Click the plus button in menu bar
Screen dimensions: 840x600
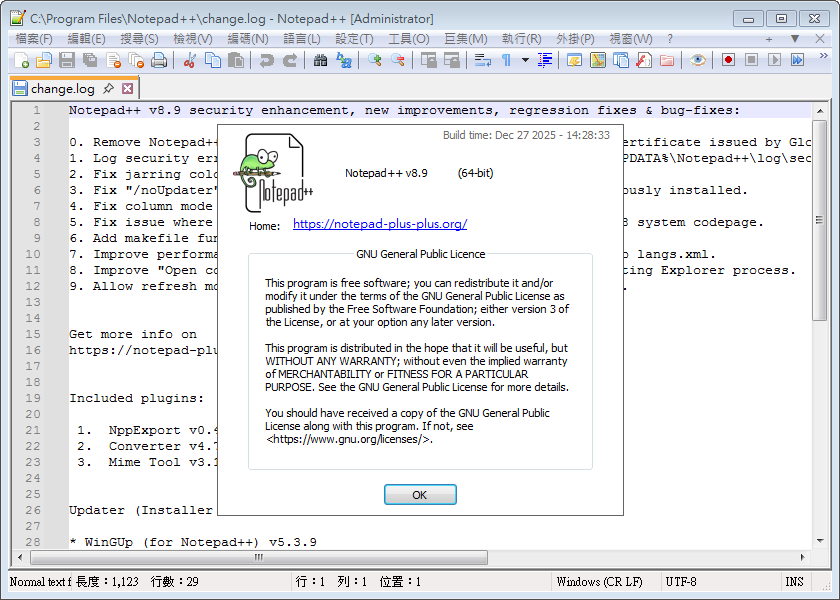coord(769,39)
